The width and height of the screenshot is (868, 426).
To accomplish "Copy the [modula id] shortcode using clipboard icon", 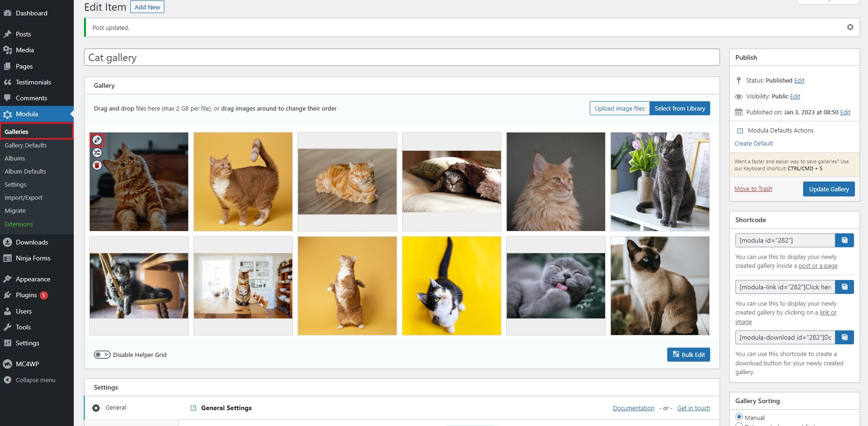I will point(844,240).
